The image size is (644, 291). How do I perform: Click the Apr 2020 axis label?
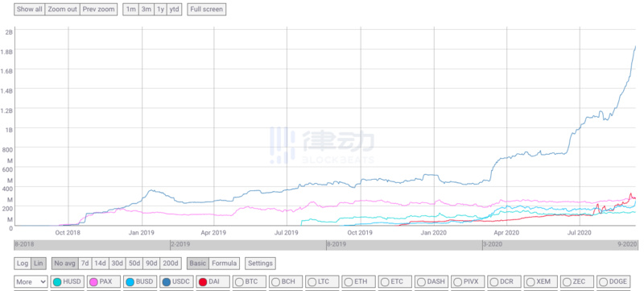coord(506,233)
